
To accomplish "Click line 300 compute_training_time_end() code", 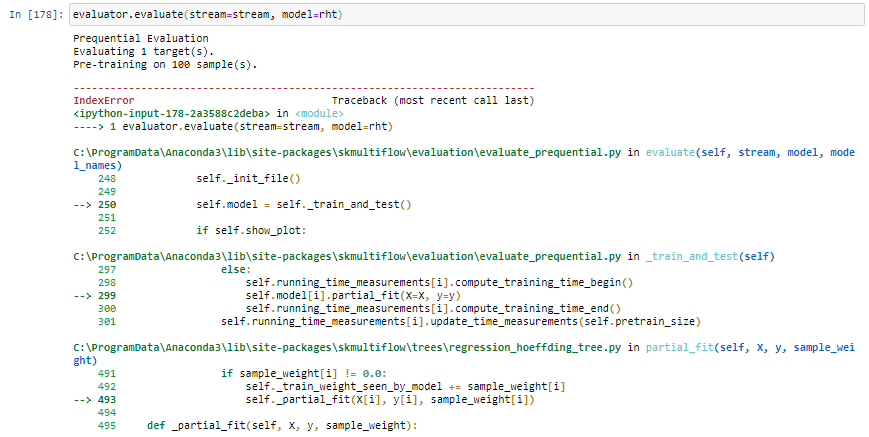I will click(433, 309).
